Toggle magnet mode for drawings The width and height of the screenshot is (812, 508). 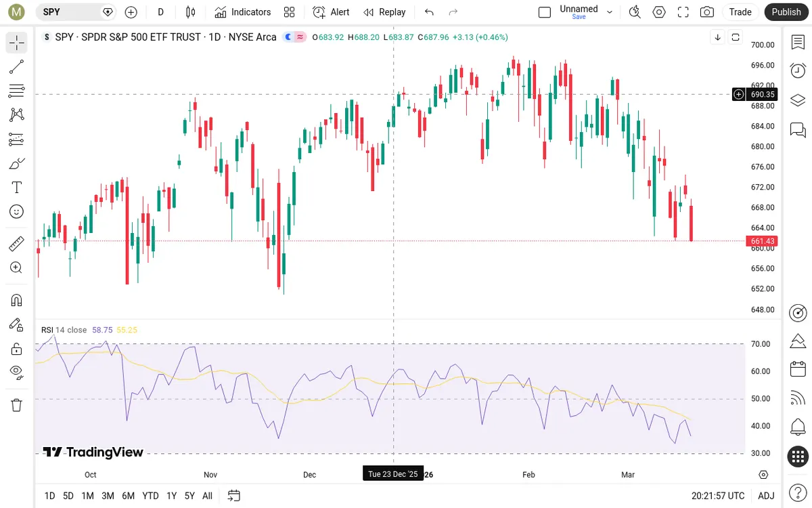click(17, 300)
